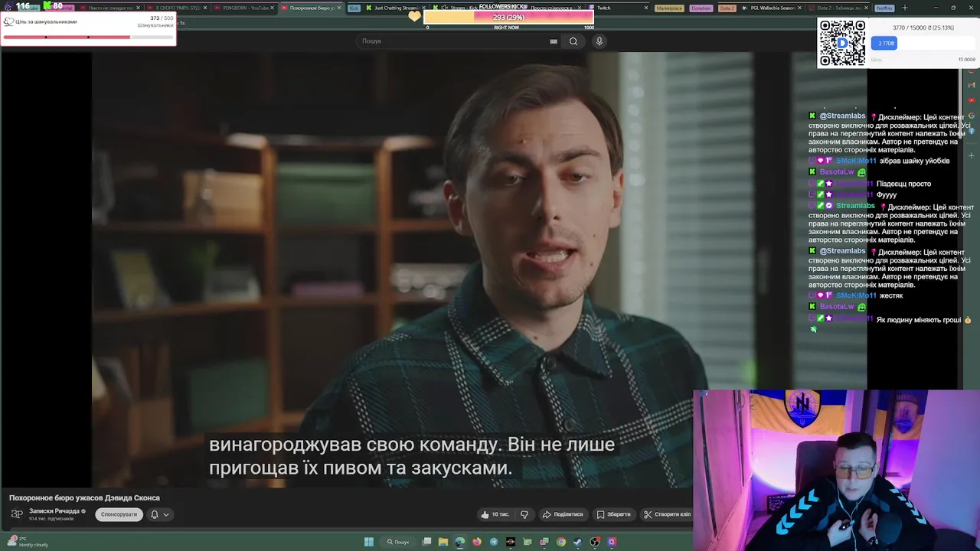980x551 pixels.
Task: Like the video (10 тис.)
Action: [x=495, y=514]
